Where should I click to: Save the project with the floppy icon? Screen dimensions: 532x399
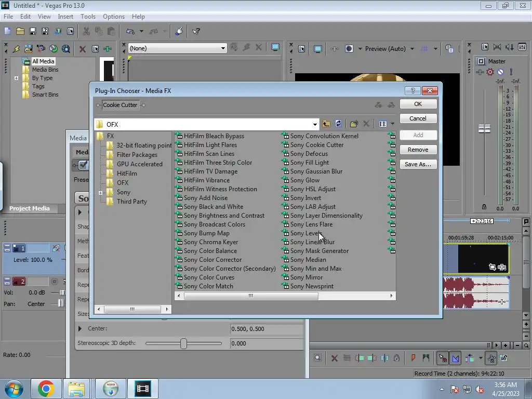click(x=33, y=31)
